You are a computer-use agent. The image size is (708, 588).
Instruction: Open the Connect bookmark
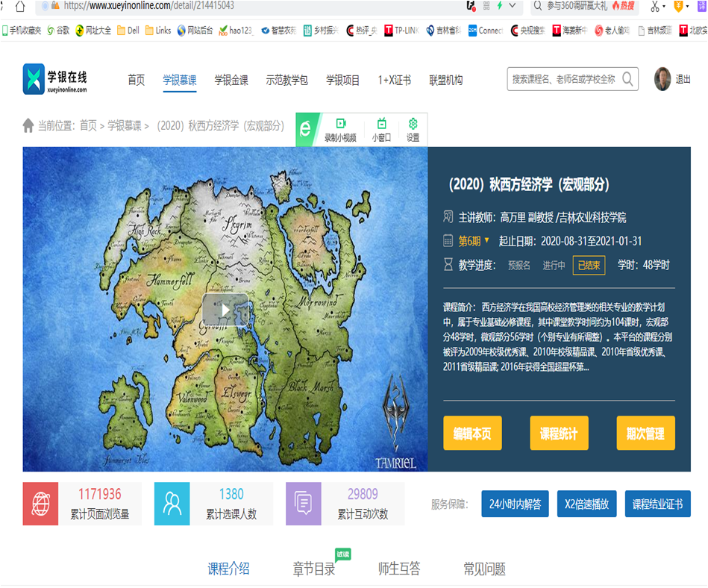pyautogui.click(x=486, y=31)
